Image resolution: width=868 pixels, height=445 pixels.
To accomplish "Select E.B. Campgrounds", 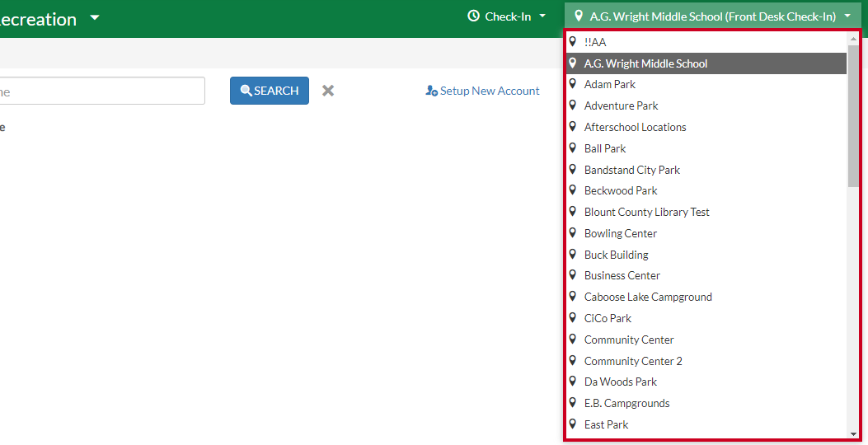I will coord(706,404).
